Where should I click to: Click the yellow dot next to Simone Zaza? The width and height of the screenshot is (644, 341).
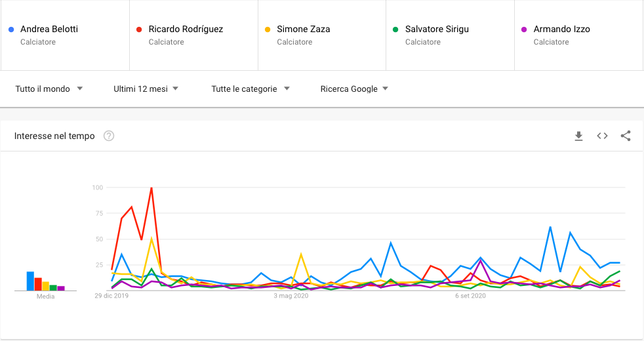pos(268,30)
